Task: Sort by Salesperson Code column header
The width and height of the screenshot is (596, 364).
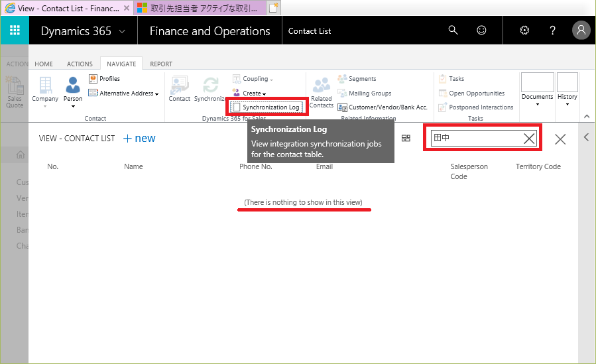Action: [x=469, y=171]
